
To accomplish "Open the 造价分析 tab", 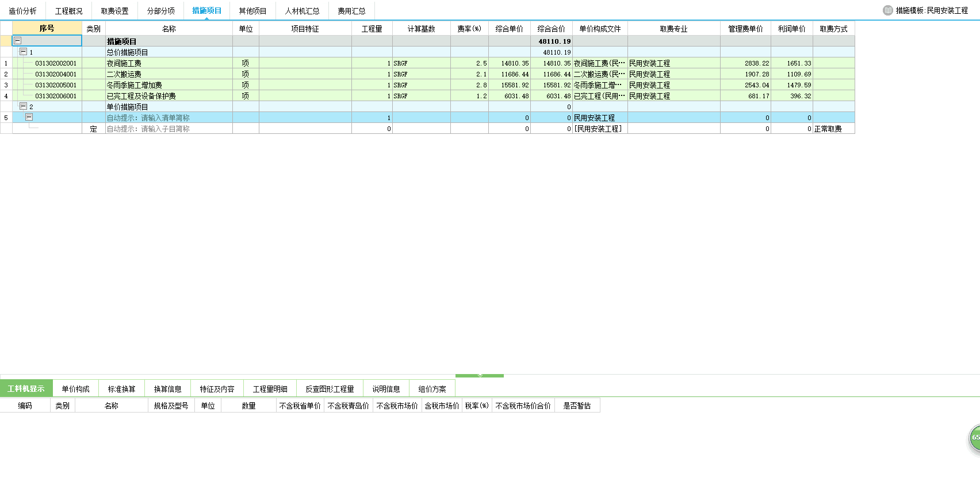I will tap(23, 11).
